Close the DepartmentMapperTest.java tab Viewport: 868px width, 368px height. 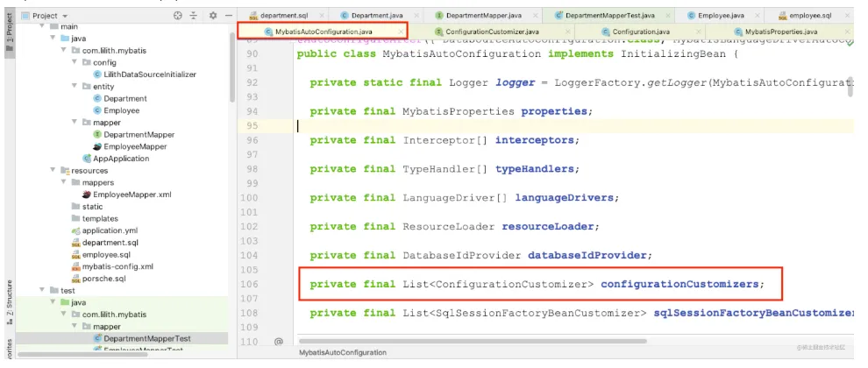click(x=668, y=16)
